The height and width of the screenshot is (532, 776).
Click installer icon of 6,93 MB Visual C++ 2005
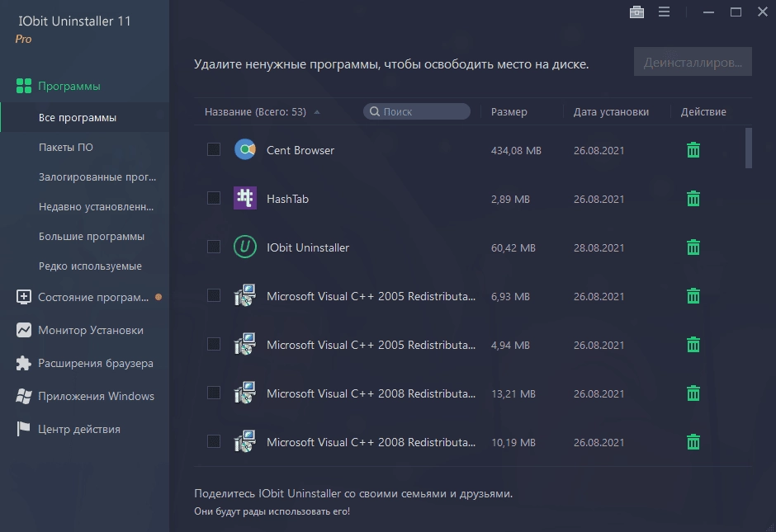[x=245, y=295]
